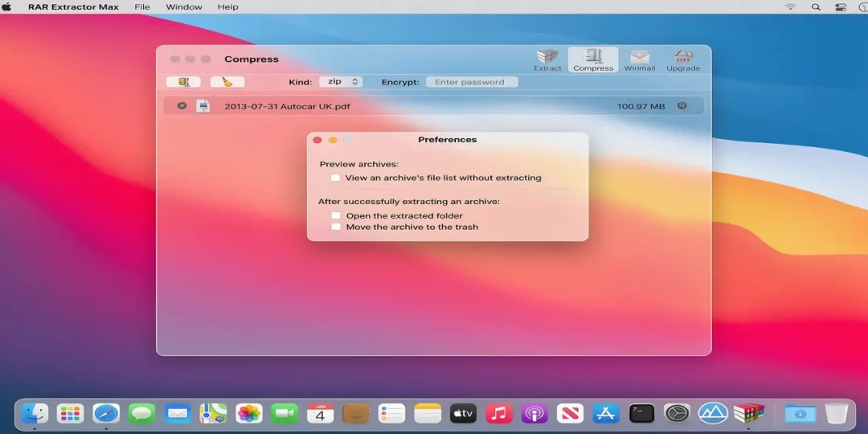The width and height of the screenshot is (868, 434).
Task: Open the Window menu
Action: 184,7
